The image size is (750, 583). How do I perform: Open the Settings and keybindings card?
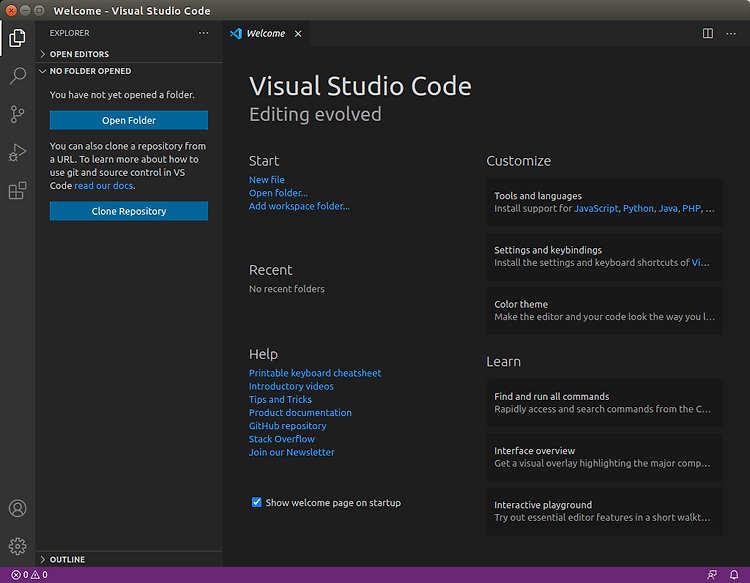point(605,256)
